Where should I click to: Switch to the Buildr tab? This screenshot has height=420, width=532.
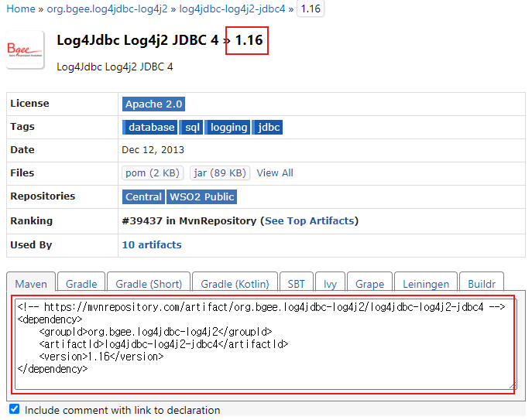coord(482,282)
